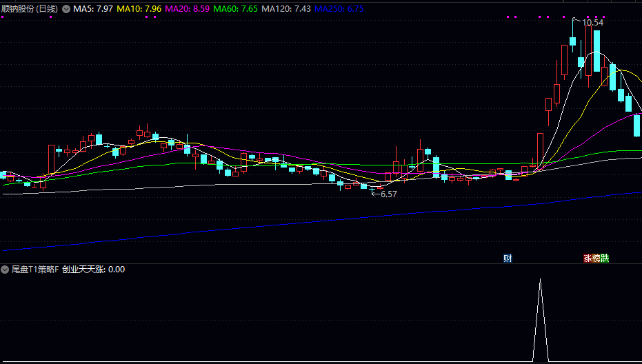
Task: Click the green MA60: 7.65 label
Action: click(x=236, y=9)
